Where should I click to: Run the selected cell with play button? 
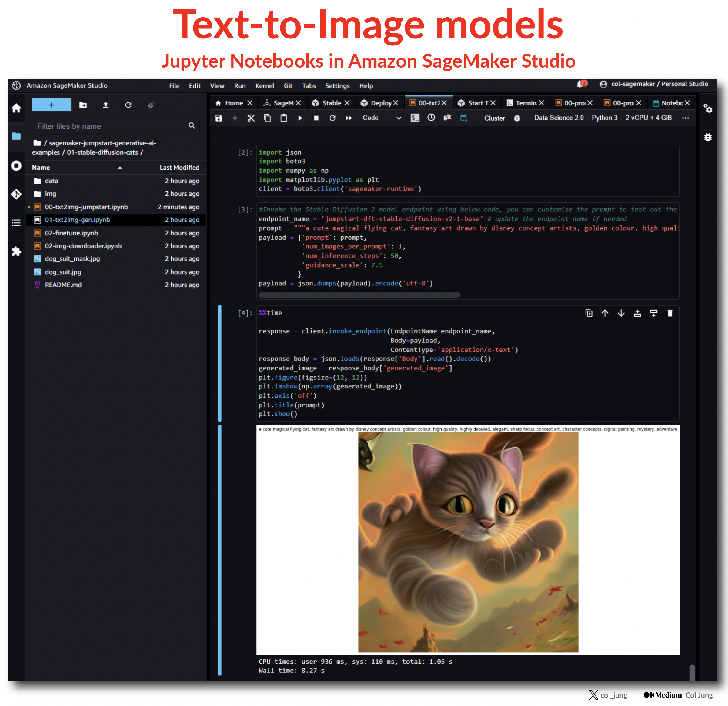coord(300,118)
